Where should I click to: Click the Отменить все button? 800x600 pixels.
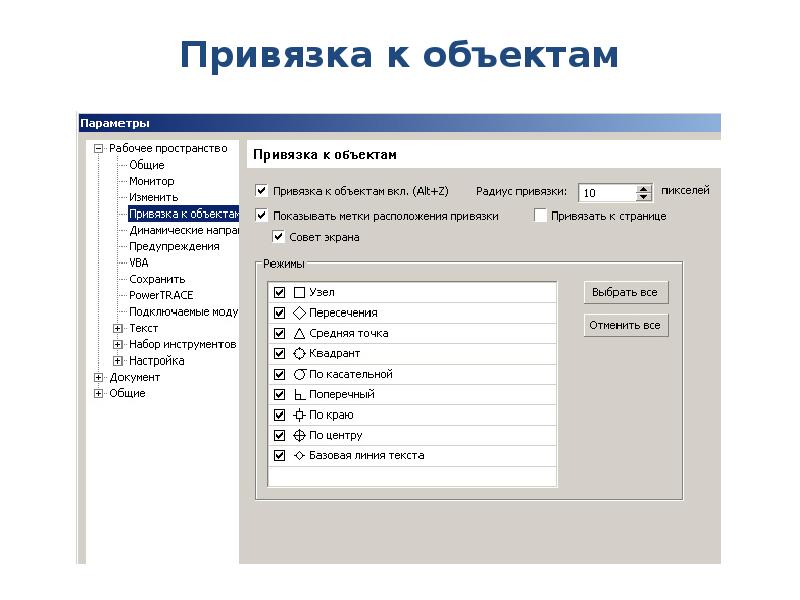coord(626,325)
